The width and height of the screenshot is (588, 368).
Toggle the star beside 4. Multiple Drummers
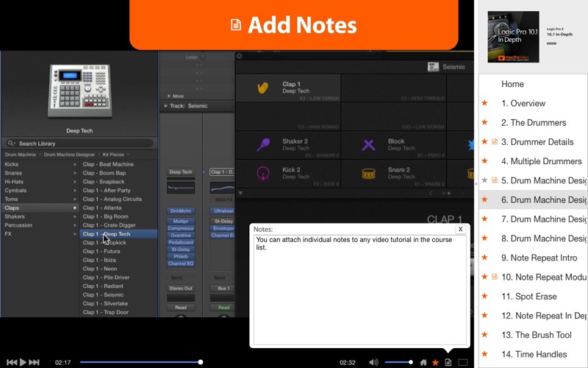484,160
